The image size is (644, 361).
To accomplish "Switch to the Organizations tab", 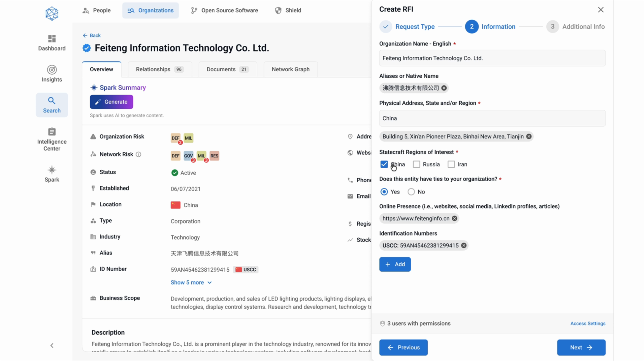I will (x=150, y=10).
